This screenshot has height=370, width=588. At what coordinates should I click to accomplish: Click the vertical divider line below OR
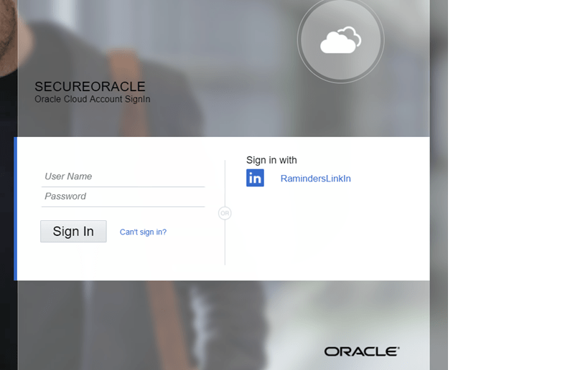pyautogui.click(x=225, y=244)
